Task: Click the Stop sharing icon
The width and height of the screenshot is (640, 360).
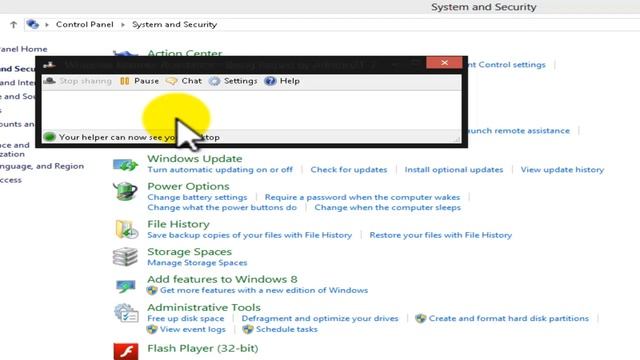Action: pyautogui.click(x=49, y=81)
